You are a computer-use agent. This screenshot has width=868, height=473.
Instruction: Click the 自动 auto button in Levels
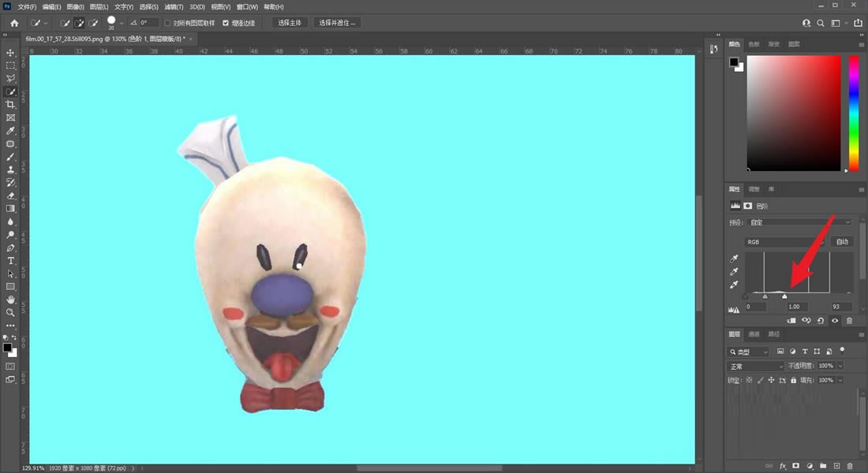coord(842,242)
